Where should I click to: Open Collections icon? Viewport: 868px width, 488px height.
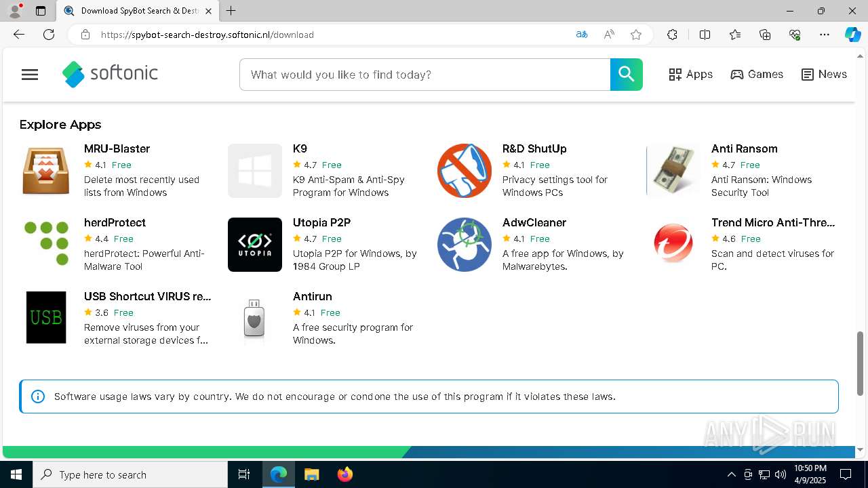point(765,35)
